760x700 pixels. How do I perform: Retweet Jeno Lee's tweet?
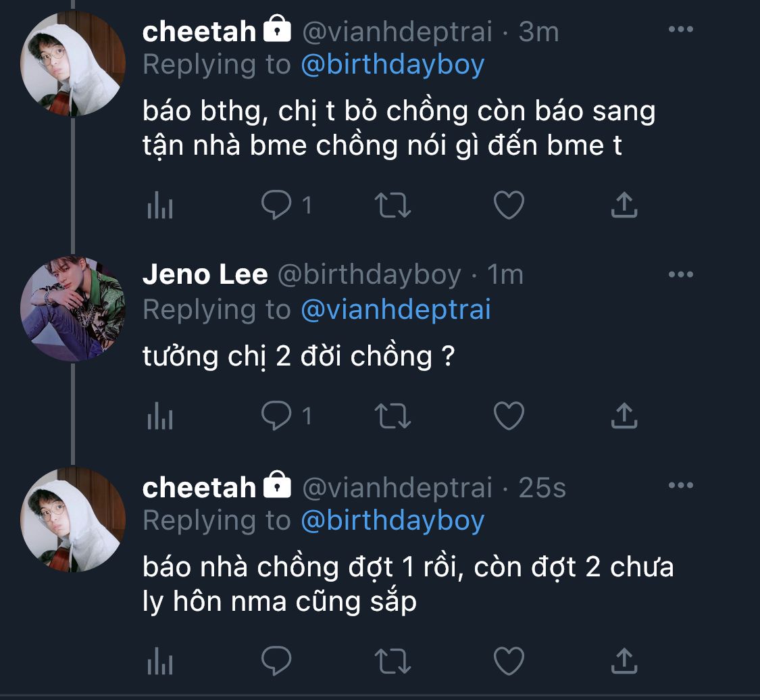tap(392, 416)
